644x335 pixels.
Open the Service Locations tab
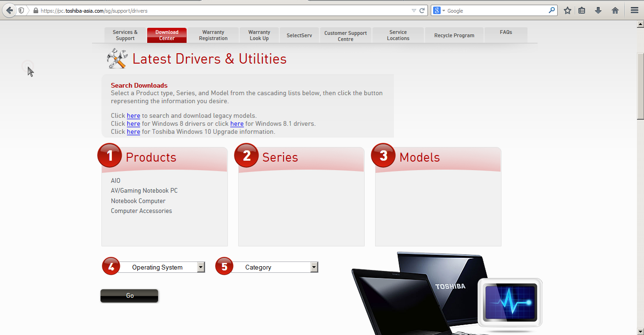pyautogui.click(x=398, y=35)
